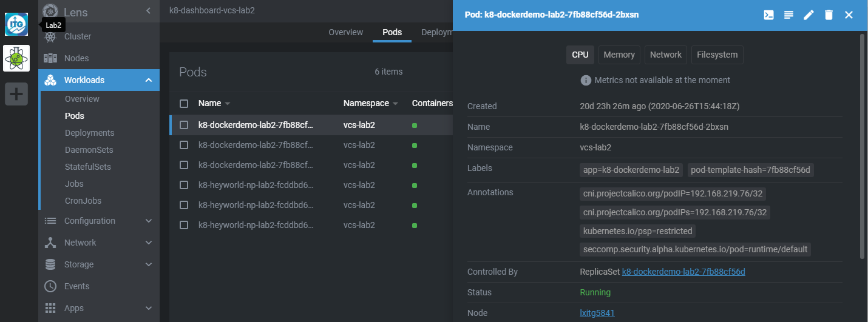Switch to the Pods tab
This screenshot has height=322, width=868.
(392, 32)
